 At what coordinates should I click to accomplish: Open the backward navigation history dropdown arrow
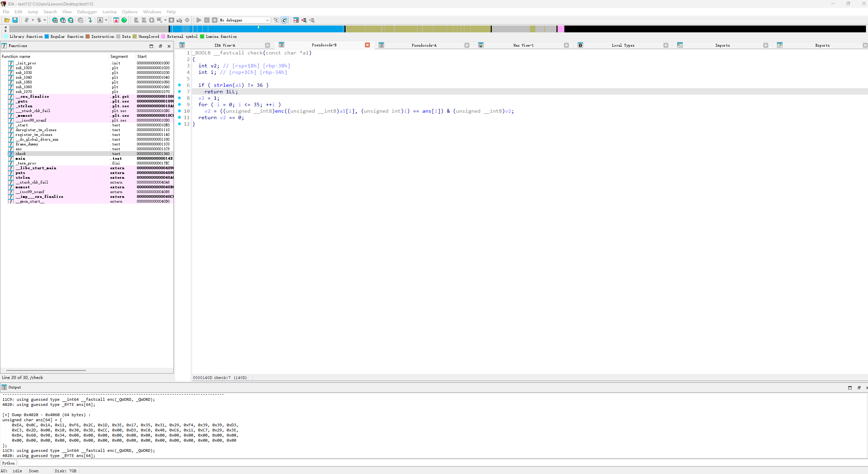tap(33, 20)
